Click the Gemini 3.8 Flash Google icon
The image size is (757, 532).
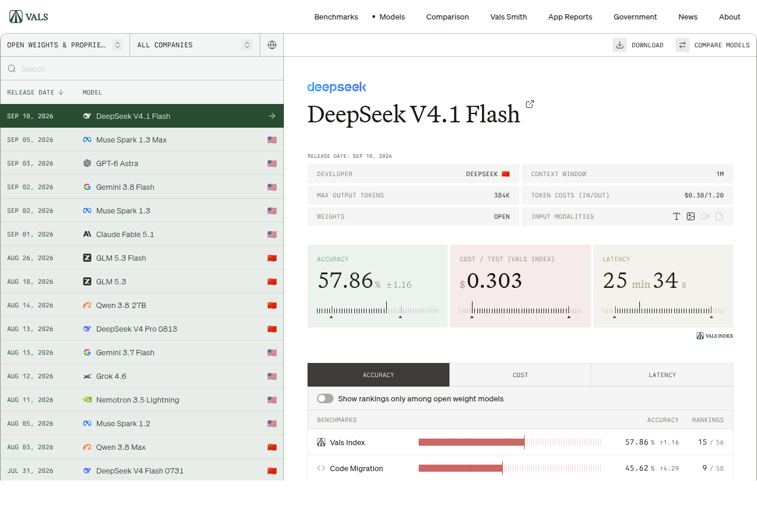pos(87,187)
